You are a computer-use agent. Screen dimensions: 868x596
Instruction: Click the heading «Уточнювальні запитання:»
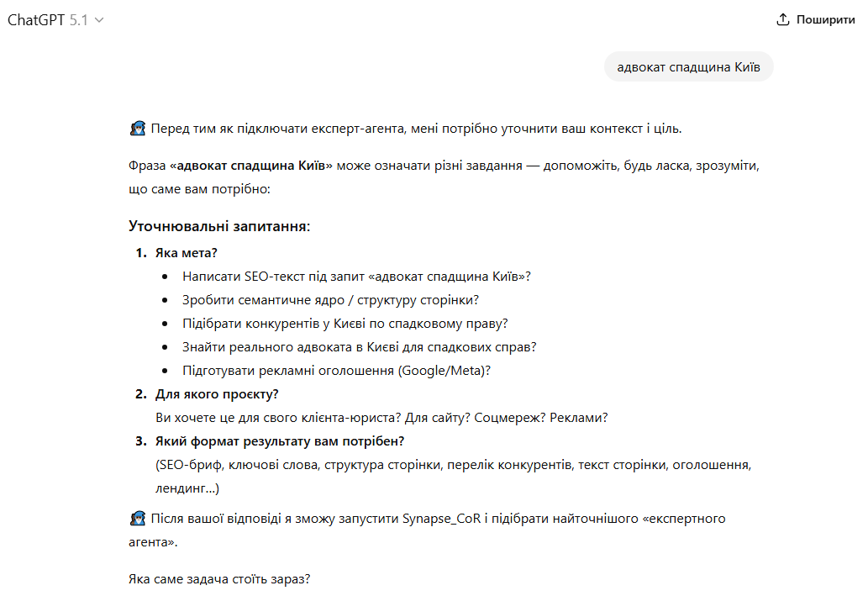pyautogui.click(x=219, y=226)
